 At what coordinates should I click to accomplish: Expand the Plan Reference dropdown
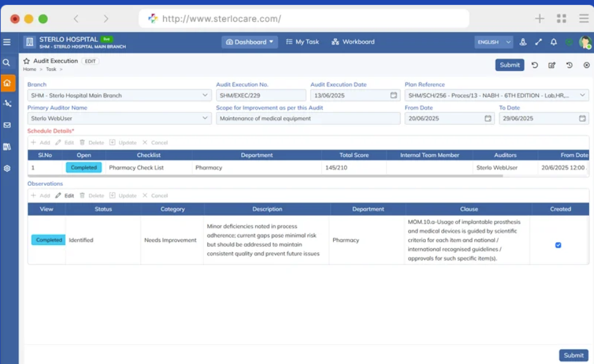581,95
